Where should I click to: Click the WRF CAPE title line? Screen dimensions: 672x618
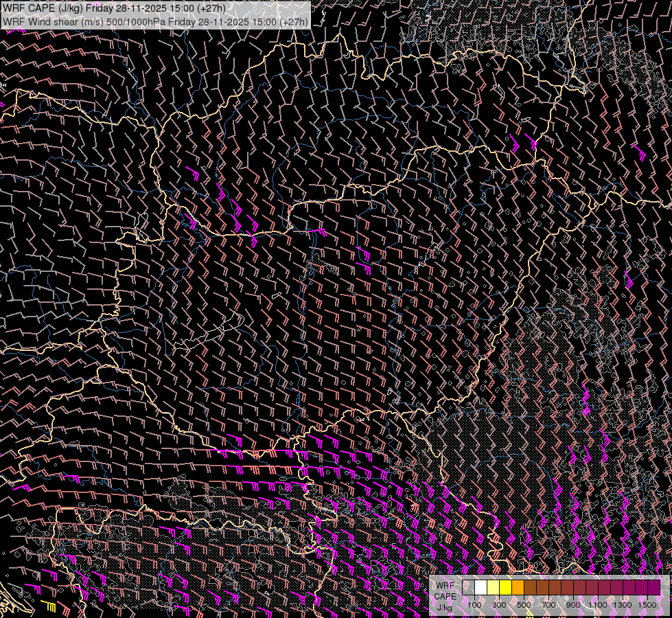(114, 8)
